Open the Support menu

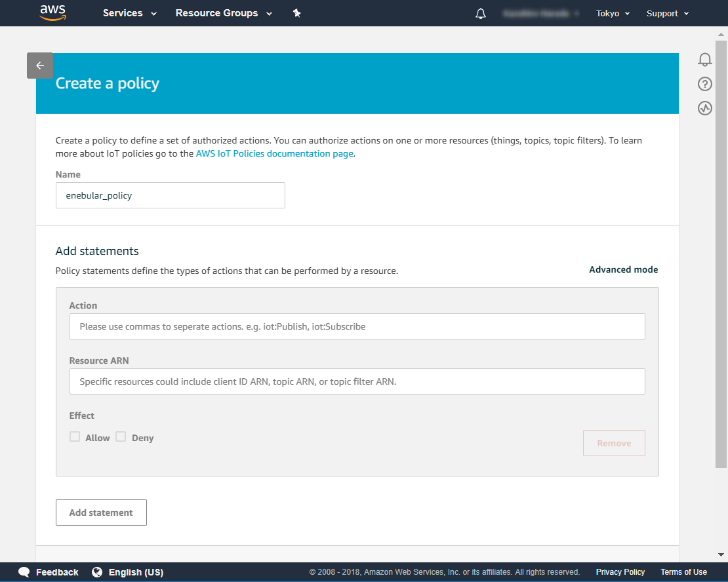667,14
